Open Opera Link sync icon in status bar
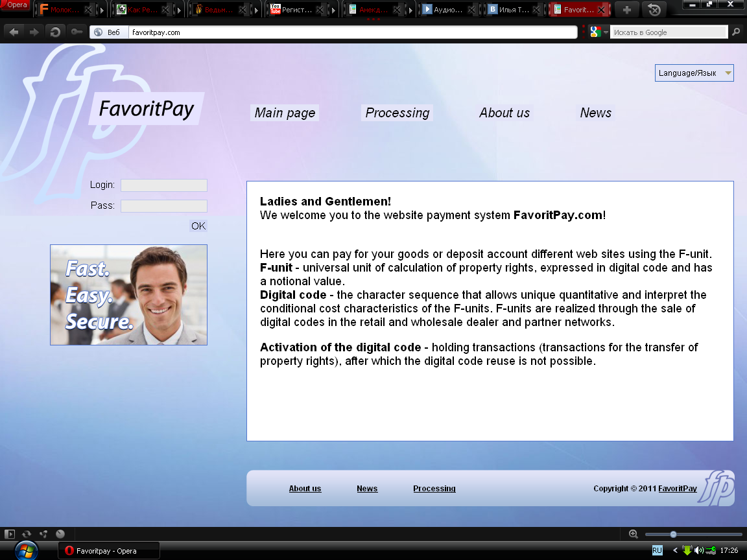 coord(27,534)
